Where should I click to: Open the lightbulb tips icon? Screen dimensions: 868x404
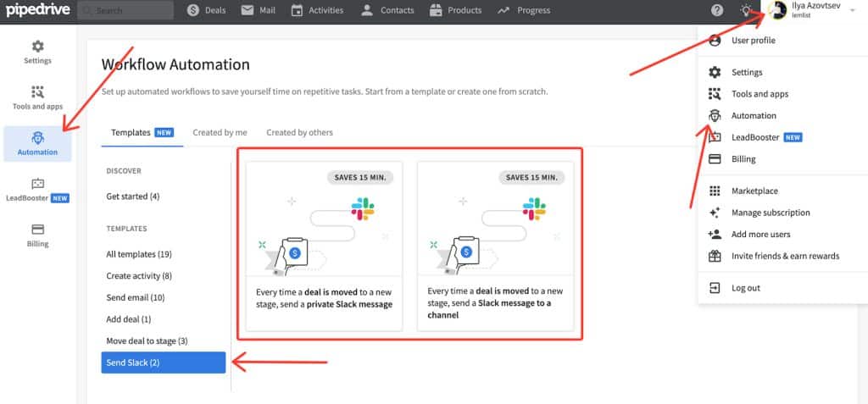[x=745, y=10]
